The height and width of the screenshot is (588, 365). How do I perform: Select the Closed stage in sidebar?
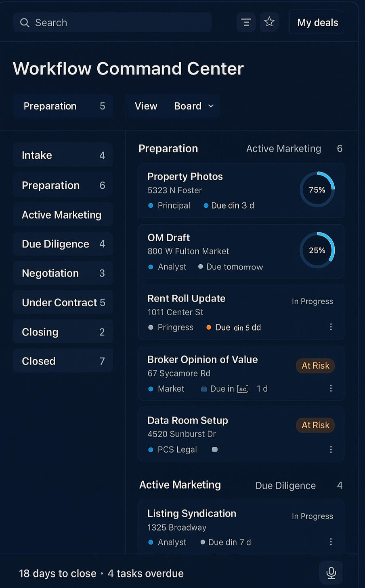coord(63,361)
